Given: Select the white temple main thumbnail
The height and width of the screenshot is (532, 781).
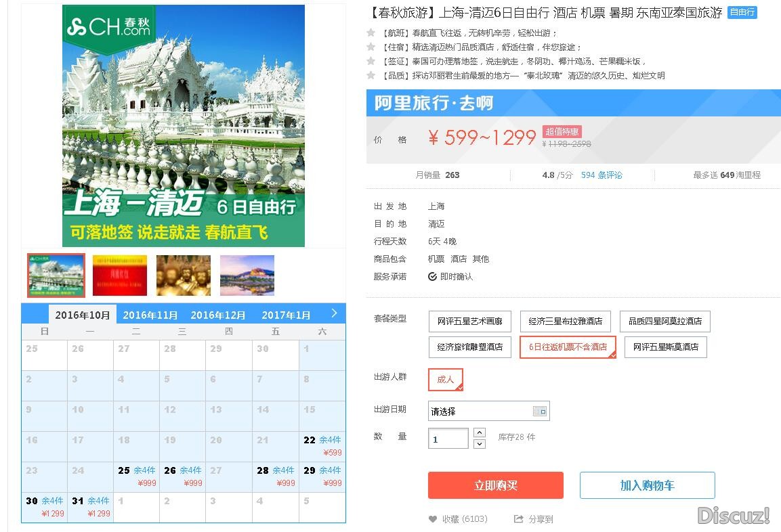Looking at the screenshot, I should 56,275.
